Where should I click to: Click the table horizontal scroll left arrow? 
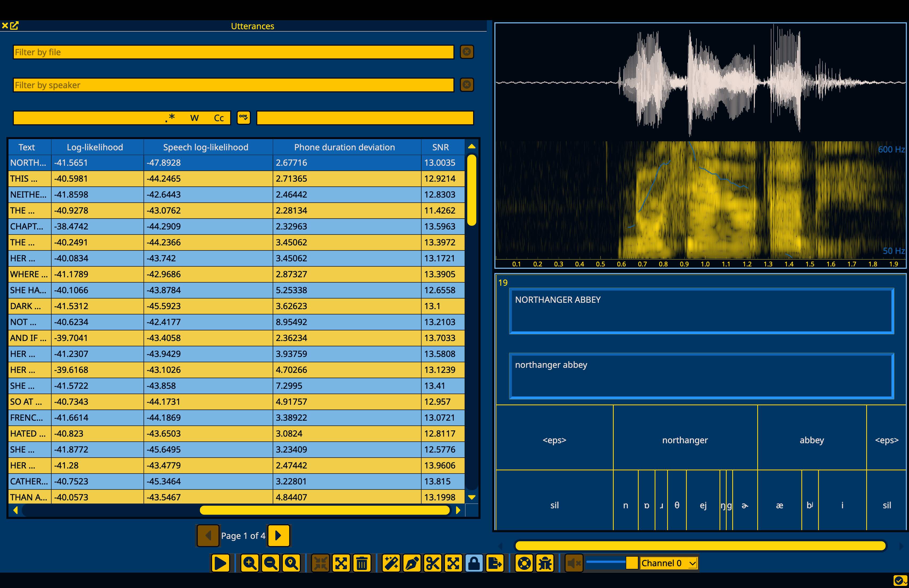pyautogui.click(x=15, y=510)
